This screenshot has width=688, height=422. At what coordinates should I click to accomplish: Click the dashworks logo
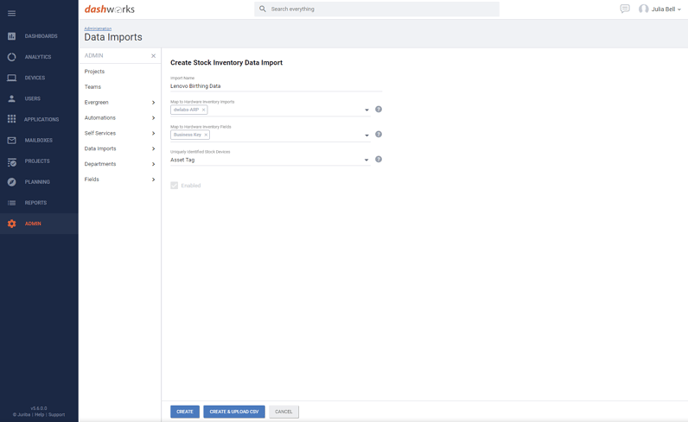pyautogui.click(x=109, y=9)
